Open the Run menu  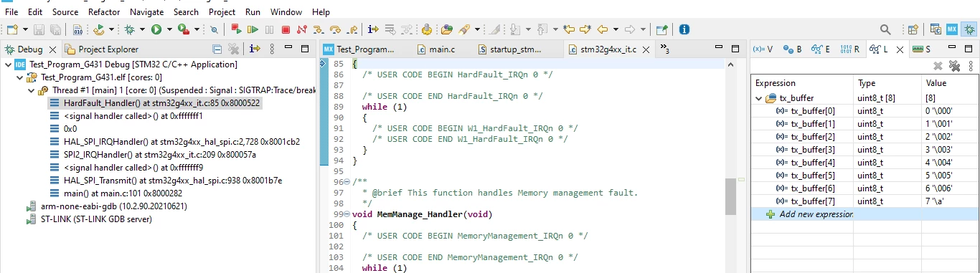click(253, 12)
